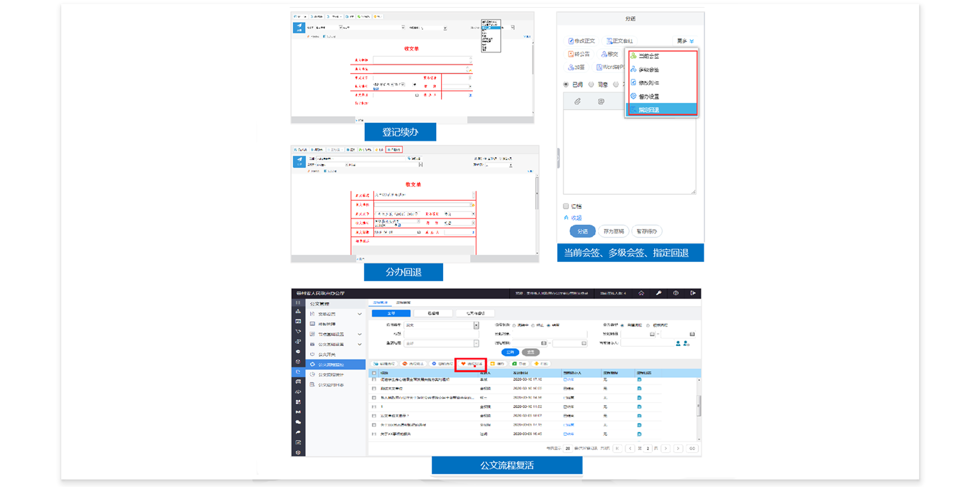This screenshot has height=487, width=980.
Task: Expand the 更多 dropdown
Action: pos(685,41)
